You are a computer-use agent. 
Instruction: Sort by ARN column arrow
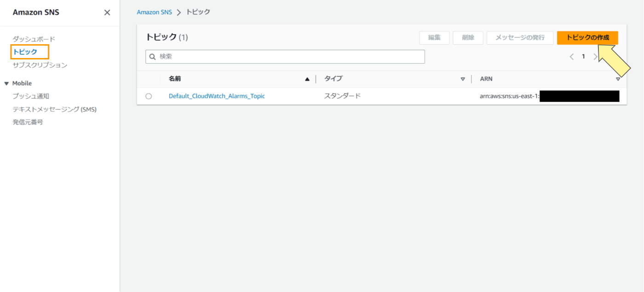[618, 79]
